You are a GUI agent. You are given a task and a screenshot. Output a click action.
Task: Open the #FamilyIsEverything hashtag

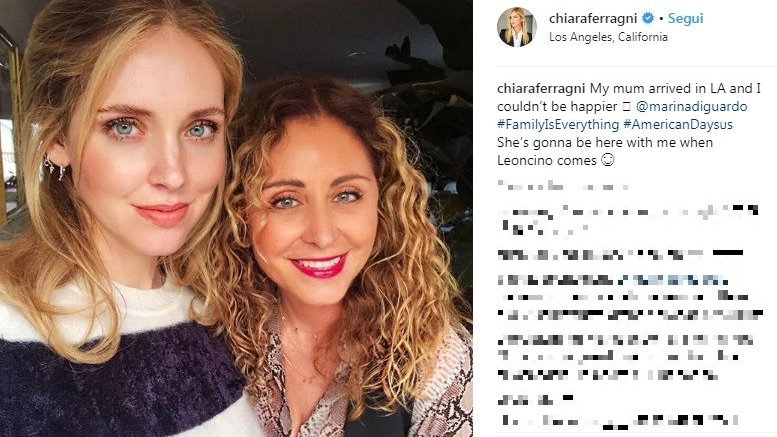tap(558, 124)
